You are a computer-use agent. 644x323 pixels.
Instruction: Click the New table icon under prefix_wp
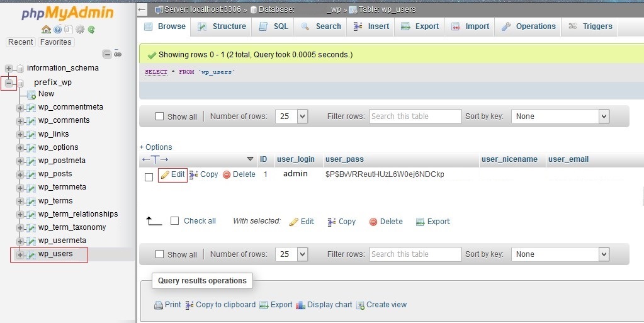[x=31, y=94]
